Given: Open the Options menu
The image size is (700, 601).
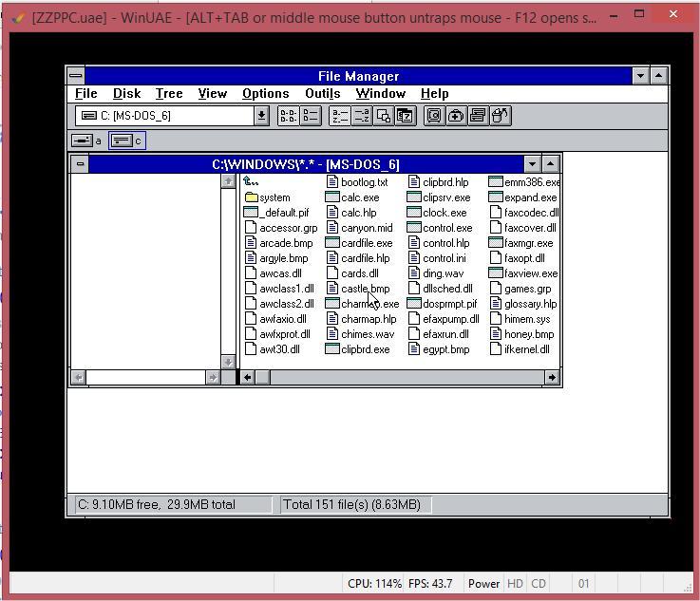Looking at the screenshot, I should (266, 94).
